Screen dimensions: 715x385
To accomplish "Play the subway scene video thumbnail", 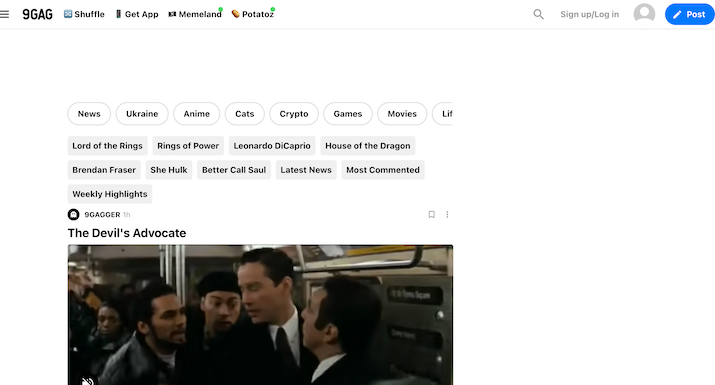I will [260, 315].
